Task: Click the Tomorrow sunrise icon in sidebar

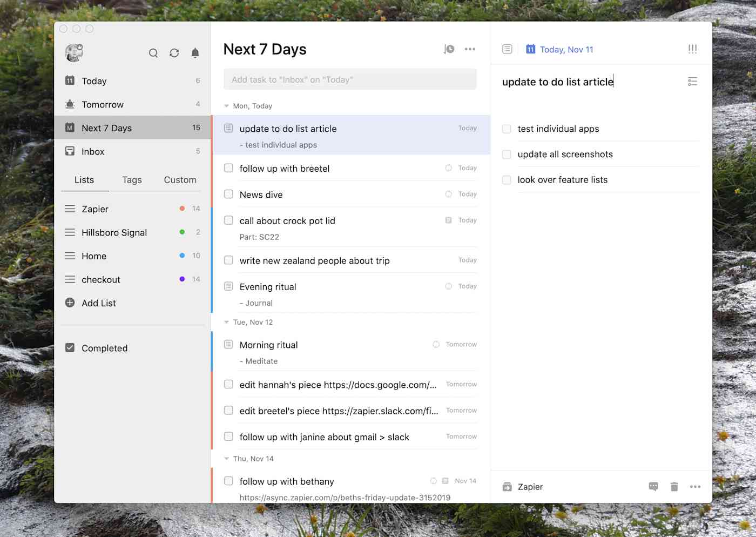Action: [x=70, y=104]
